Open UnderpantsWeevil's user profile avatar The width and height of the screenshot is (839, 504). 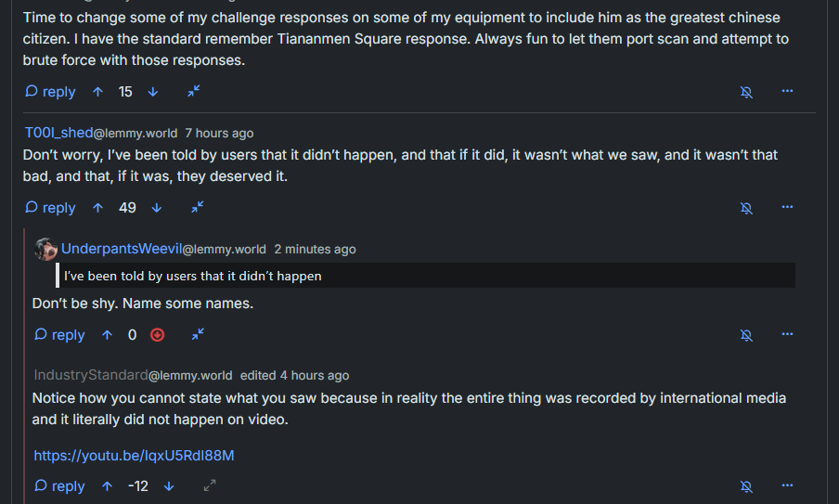tap(45, 249)
